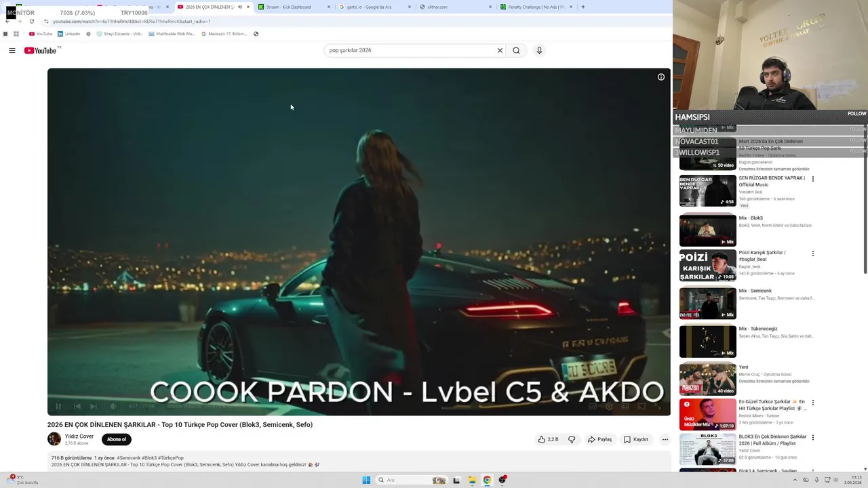Open the three-dot more actions menu
This screenshot has height=488, width=868.
[665, 439]
